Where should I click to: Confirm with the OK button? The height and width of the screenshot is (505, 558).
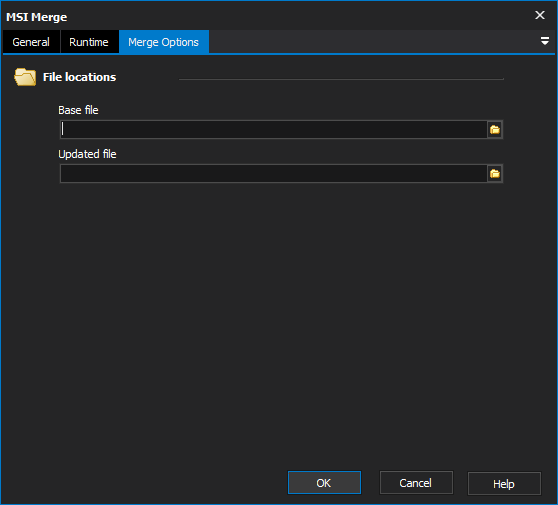click(x=324, y=483)
